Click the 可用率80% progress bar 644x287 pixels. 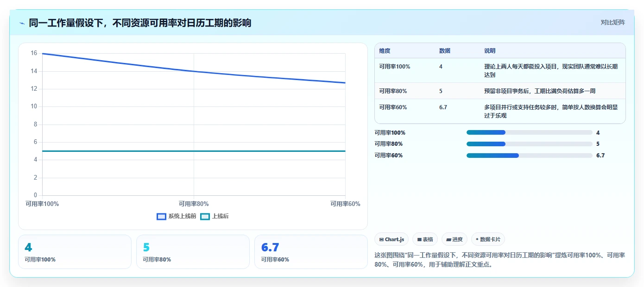(530, 144)
